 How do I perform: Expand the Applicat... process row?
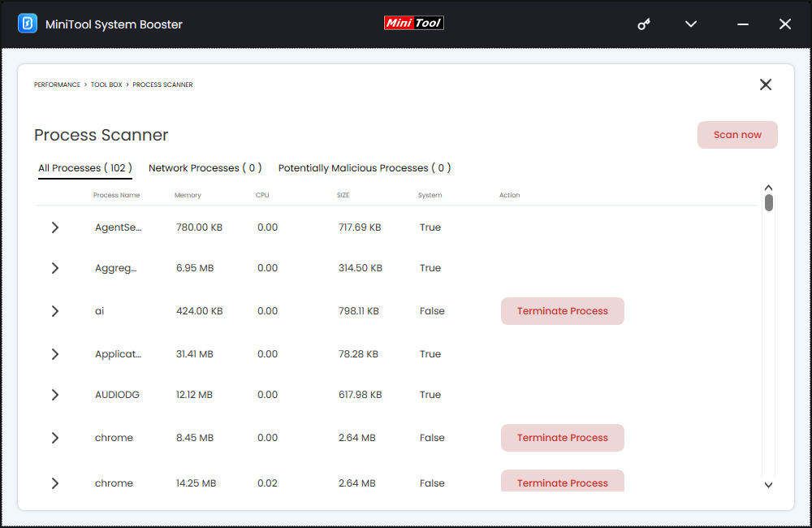(x=55, y=354)
